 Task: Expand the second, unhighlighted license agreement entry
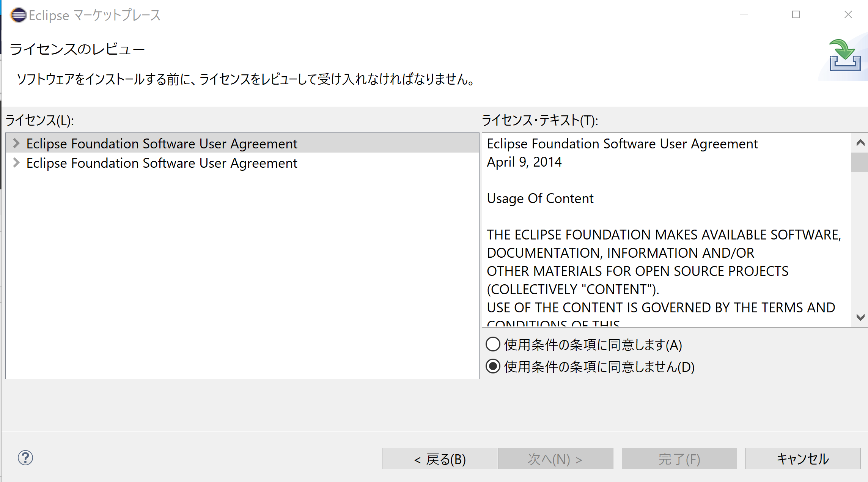tap(16, 163)
